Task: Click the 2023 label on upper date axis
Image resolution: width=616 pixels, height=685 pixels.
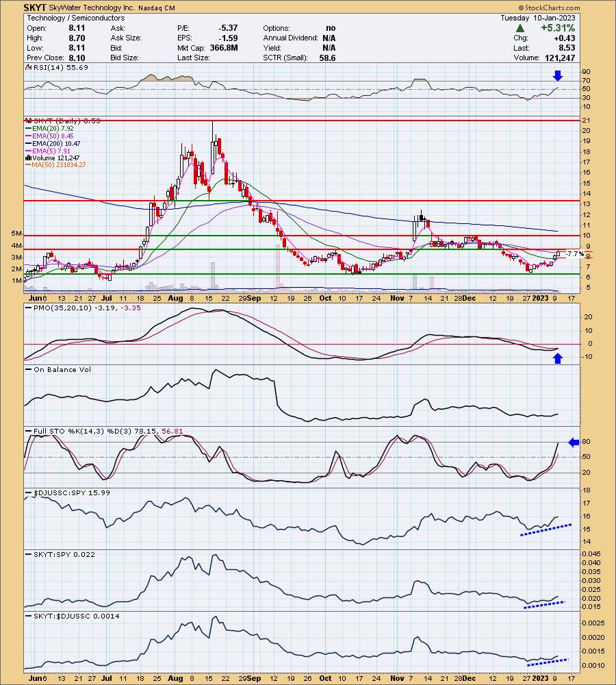Action: pyautogui.click(x=540, y=299)
